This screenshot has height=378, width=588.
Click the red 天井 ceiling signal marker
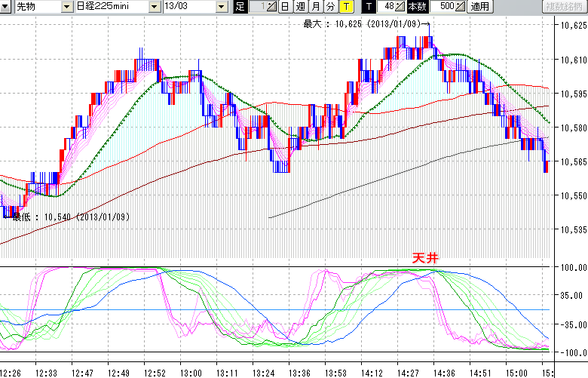[424, 257]
